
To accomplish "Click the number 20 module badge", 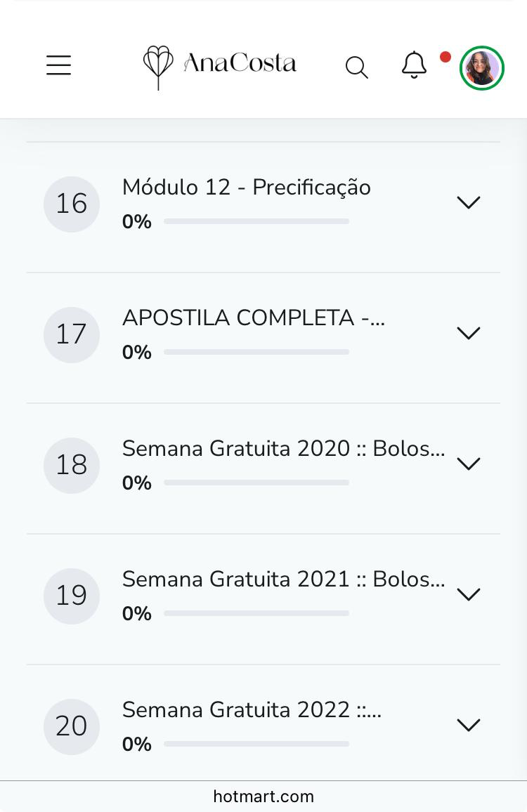I will (72, 726).
